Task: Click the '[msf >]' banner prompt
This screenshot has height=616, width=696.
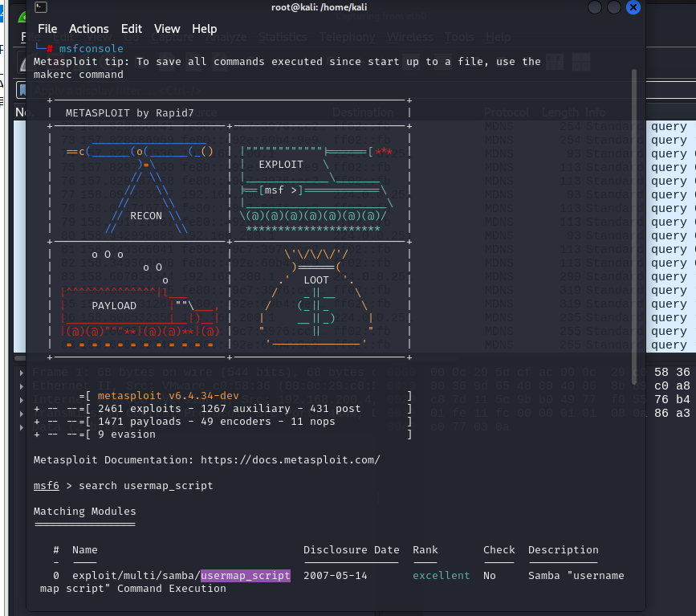Action: (281, 190)
